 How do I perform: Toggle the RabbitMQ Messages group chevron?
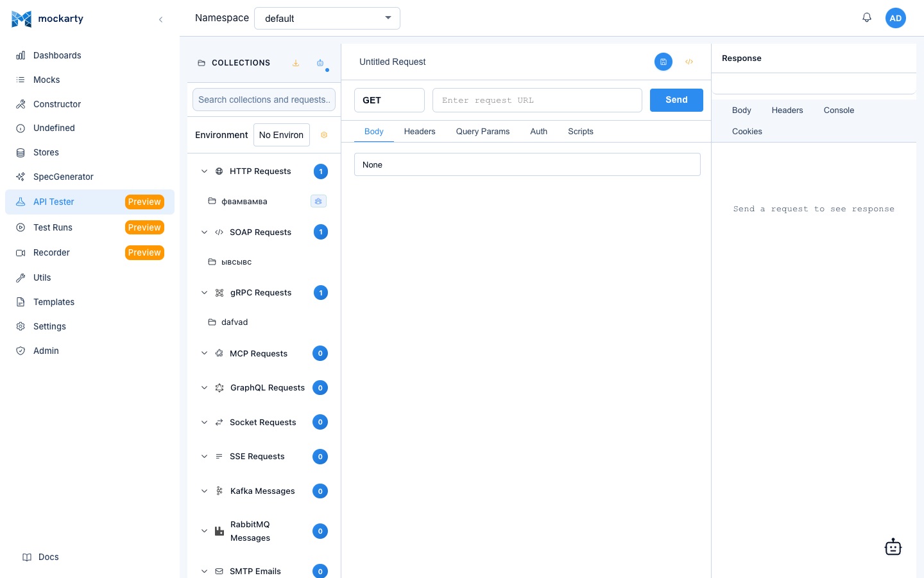[x=204, y=531]
